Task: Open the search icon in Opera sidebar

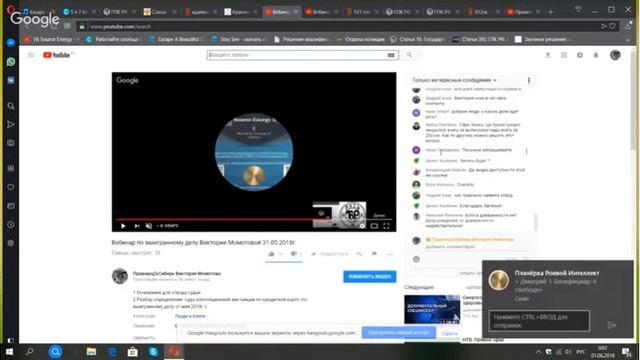Action: [x=11, y=106]
